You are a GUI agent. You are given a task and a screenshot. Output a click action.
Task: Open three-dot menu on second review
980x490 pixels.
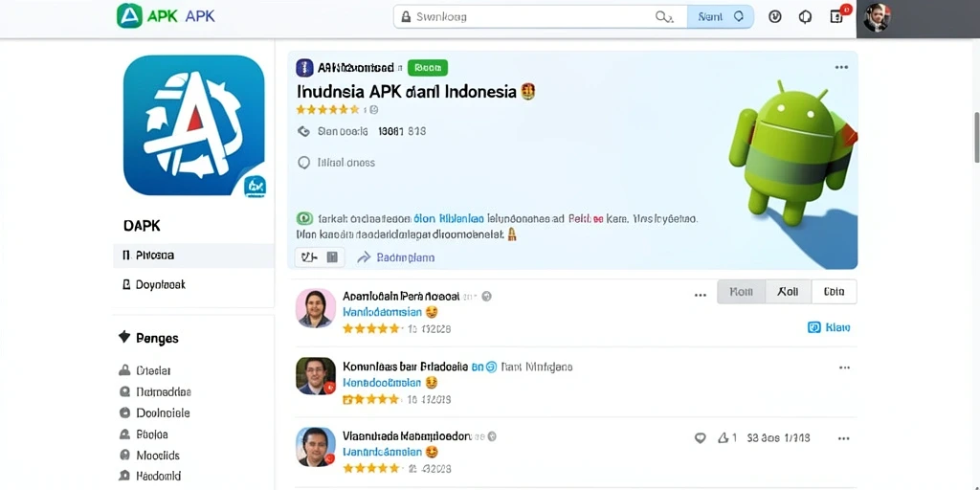tap(844, 367)
